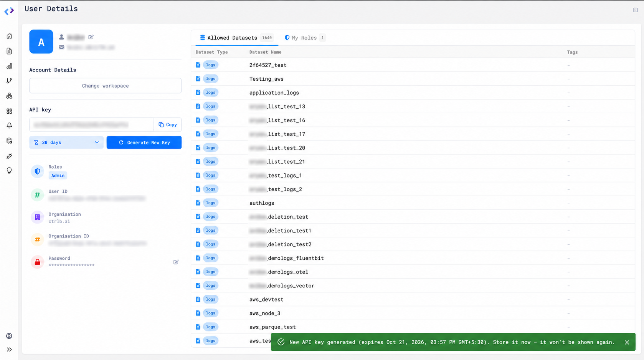Select the aws_parque_test dataset name
Viewport: 644px width, 360px height.
pos(272,327)
